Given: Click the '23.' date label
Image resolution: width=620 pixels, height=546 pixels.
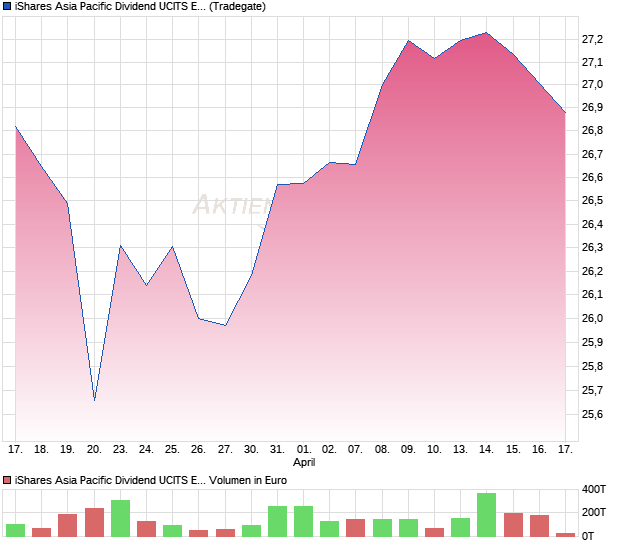Looking at the screenshot, I should 120,450.
